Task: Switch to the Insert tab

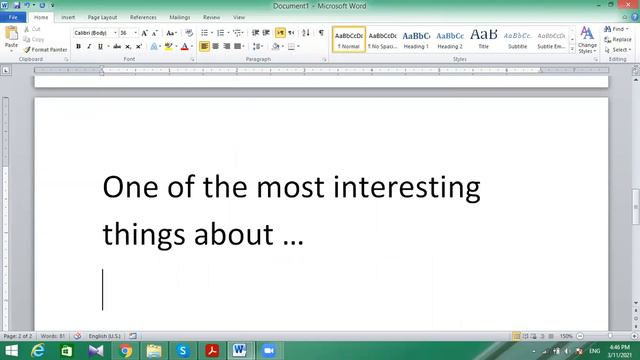Action: tap(68, 17)
